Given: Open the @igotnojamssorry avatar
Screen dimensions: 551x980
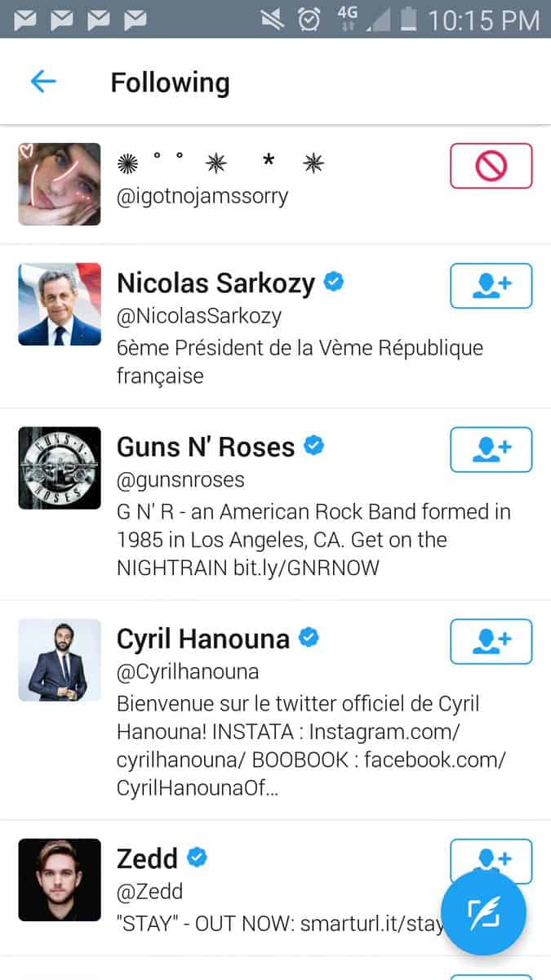Looking at the screenshot, I should pyautogui.click(x=60, y=185).
